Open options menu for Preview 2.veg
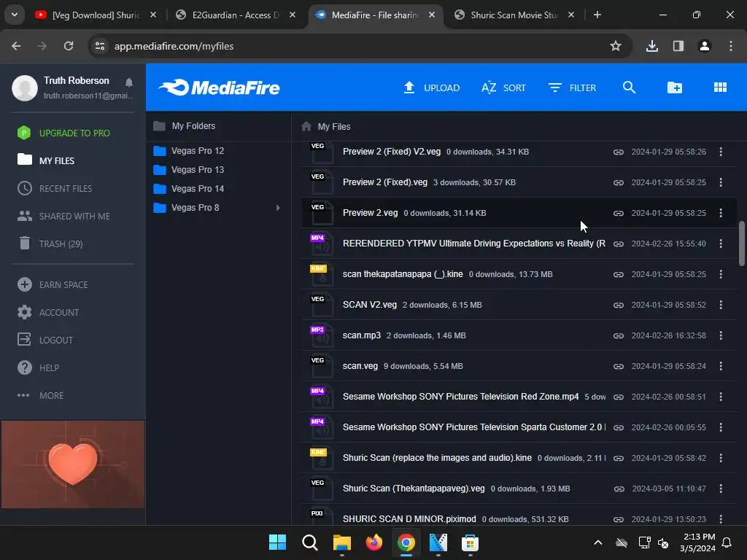 [x=720, y=213]
